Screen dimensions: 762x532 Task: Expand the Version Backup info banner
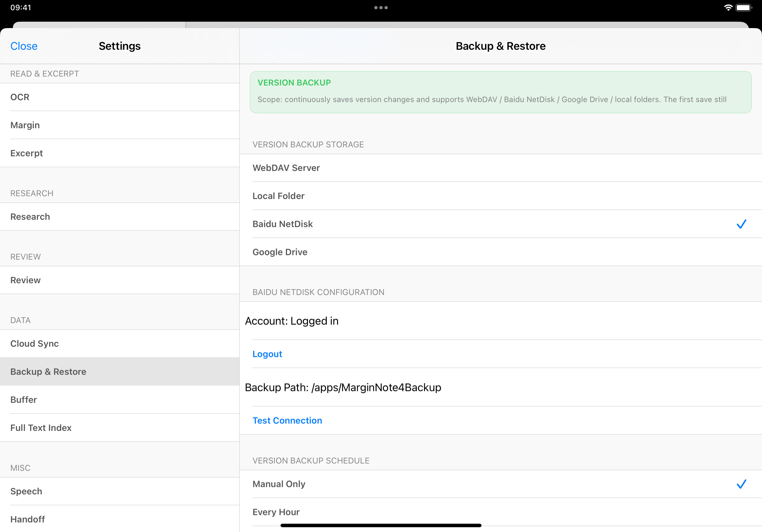coord(500,92)
